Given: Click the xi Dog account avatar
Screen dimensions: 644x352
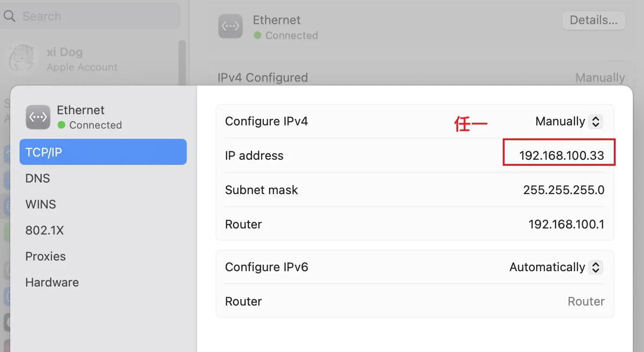Looking at the screenshot, I should pos(22,59).
